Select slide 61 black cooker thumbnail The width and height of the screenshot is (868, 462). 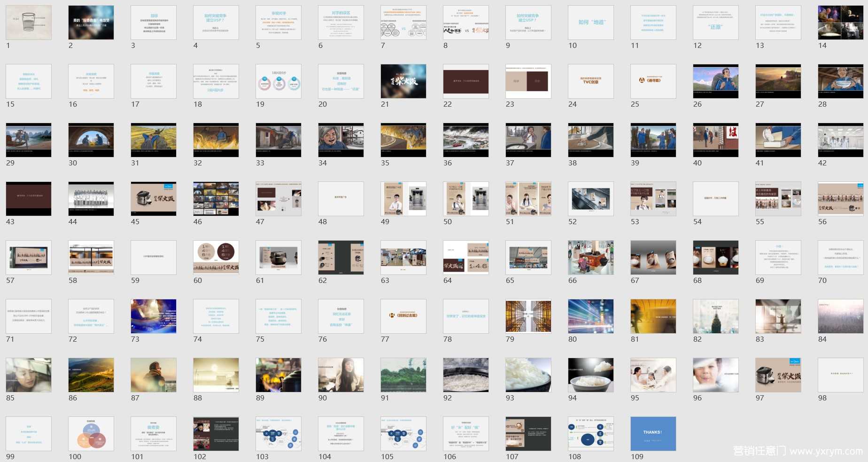coord(279,258)
